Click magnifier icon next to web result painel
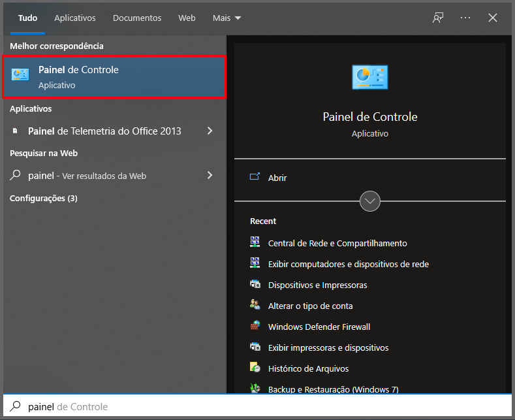 pyautogui.click(x=15, y=175)
